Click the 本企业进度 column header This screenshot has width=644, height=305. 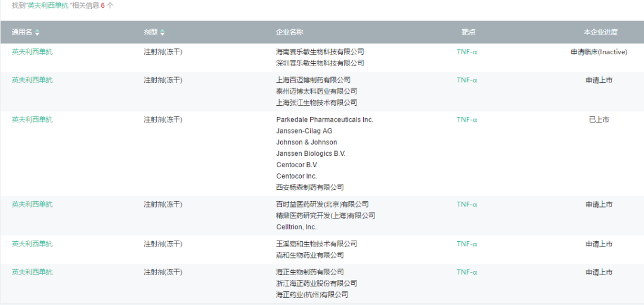(600, 32)
